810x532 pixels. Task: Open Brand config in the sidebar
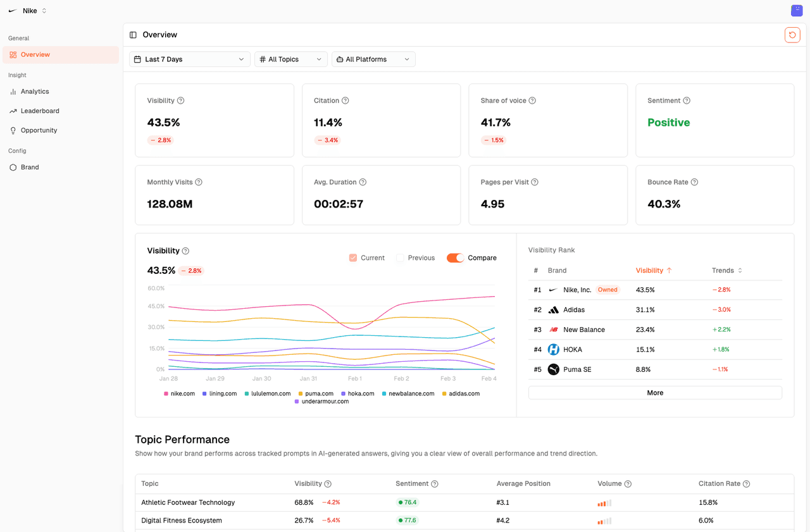click(61, 168)
